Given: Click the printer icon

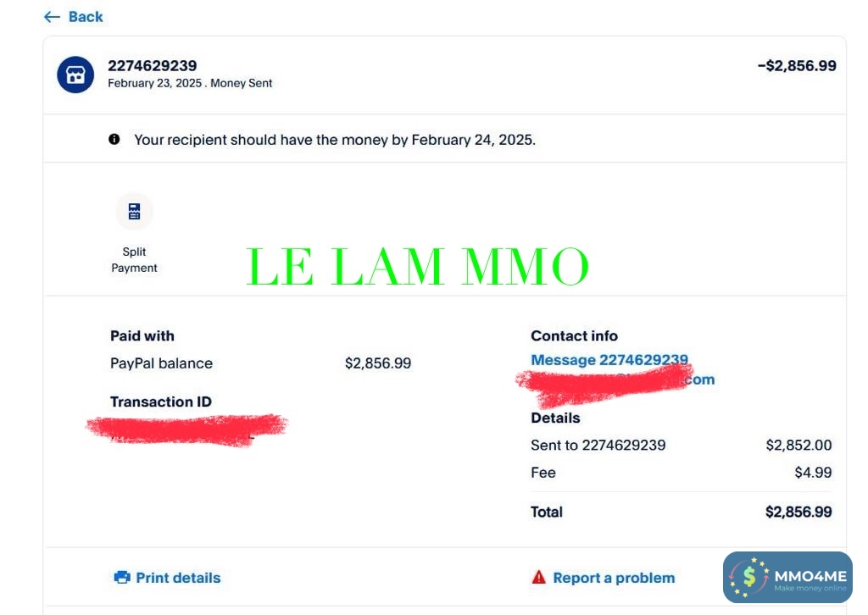Looking at the screenshot, I should 122,578.
